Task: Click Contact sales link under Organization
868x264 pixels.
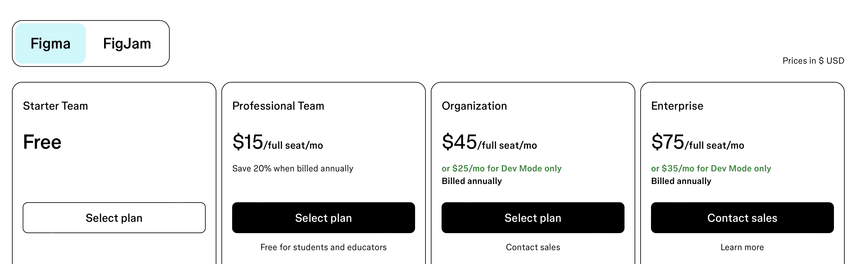Action: coord(533,247)
